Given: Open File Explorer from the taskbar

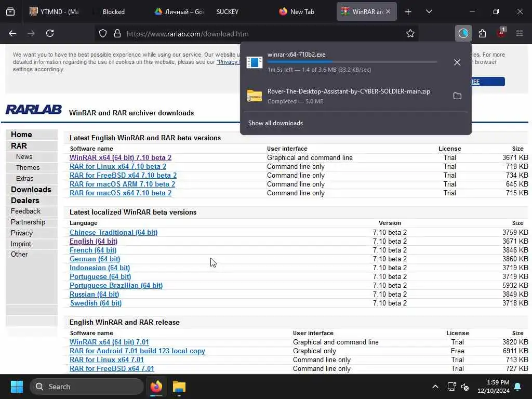Looking at the screenshot, I should point(179,387).
